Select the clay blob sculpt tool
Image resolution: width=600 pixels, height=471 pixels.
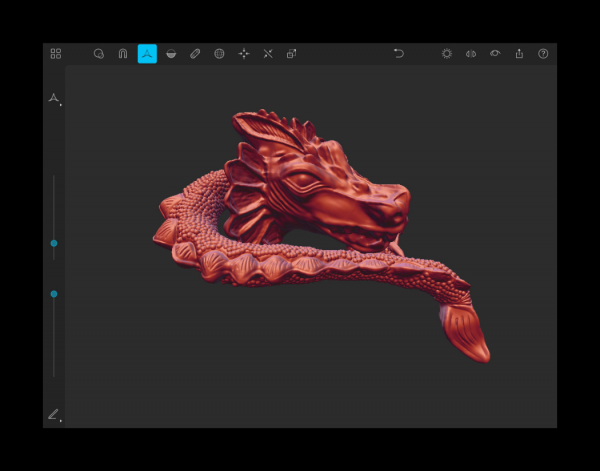coord(99,54)
